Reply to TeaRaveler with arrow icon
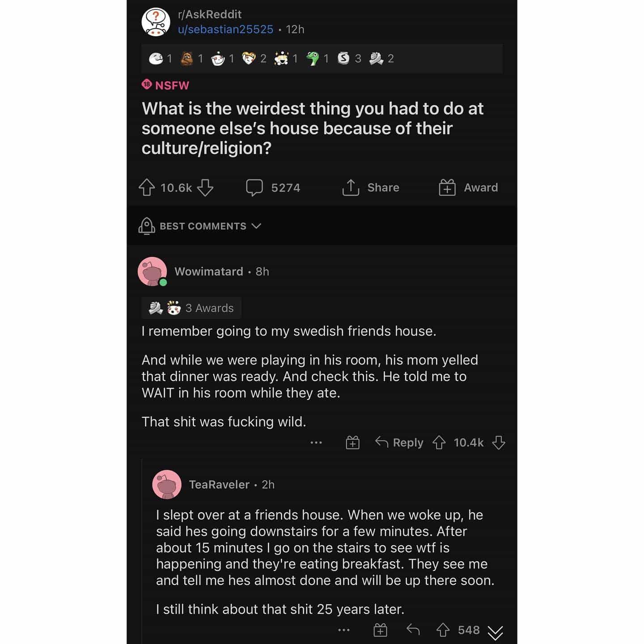The height and width of the screenshot is (644, 644). tap(413, 630)
